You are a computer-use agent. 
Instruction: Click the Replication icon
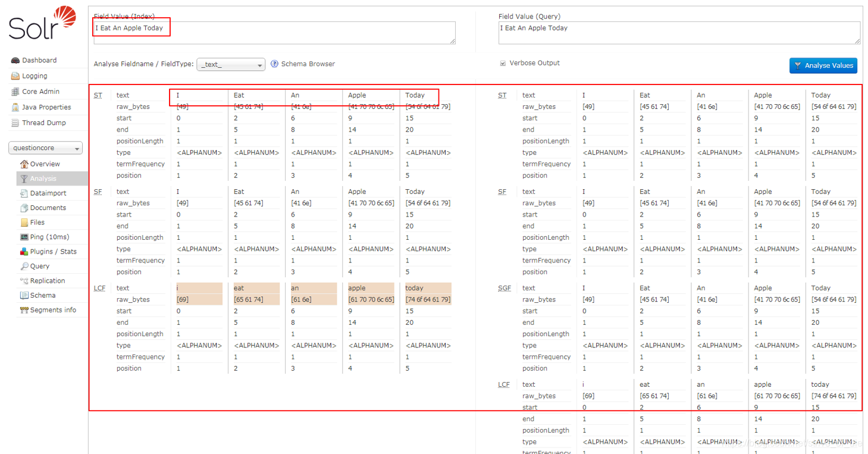24,281
